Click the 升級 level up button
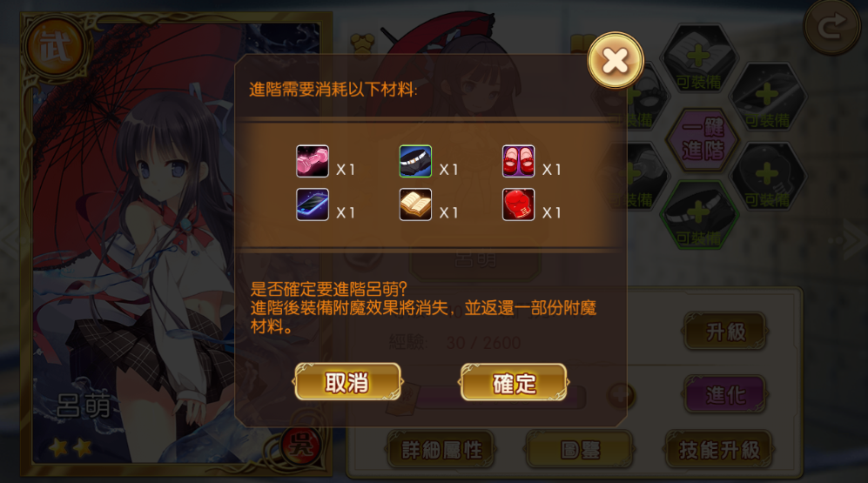Screen dimensions: 868x483 [x=725, y=332]
